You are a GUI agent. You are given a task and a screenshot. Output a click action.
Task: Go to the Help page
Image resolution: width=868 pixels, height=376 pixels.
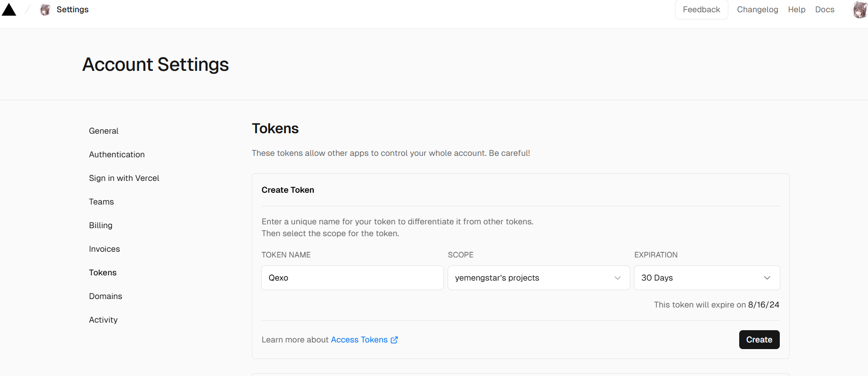796,9
